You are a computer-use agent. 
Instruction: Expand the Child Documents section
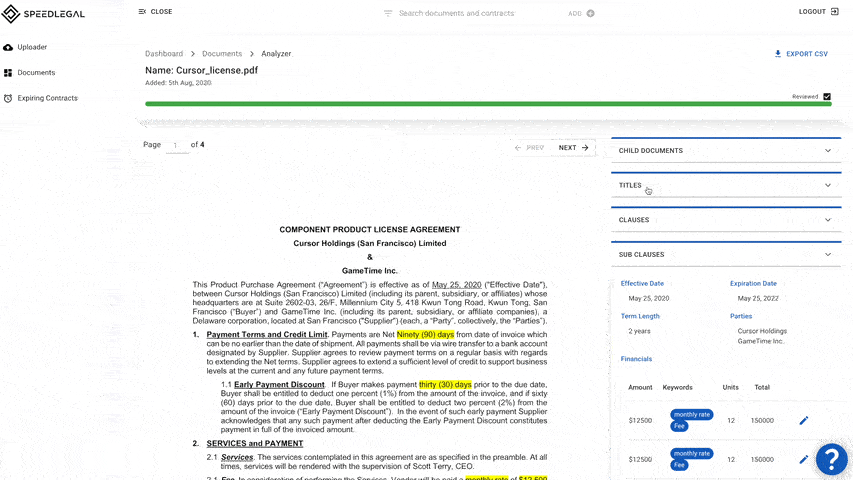click(726, 151)
